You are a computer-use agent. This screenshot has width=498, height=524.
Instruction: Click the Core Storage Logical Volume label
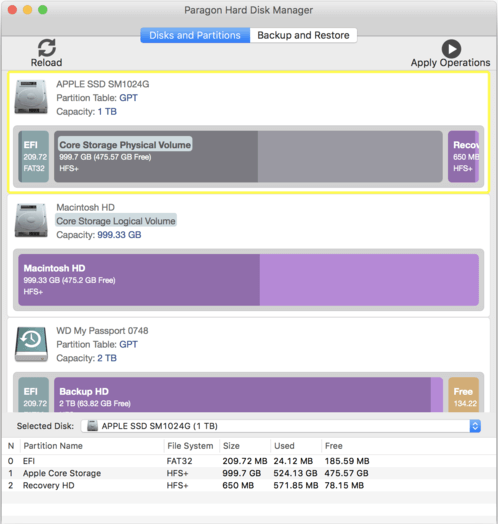pyautogui.click(x=116, y=221)
